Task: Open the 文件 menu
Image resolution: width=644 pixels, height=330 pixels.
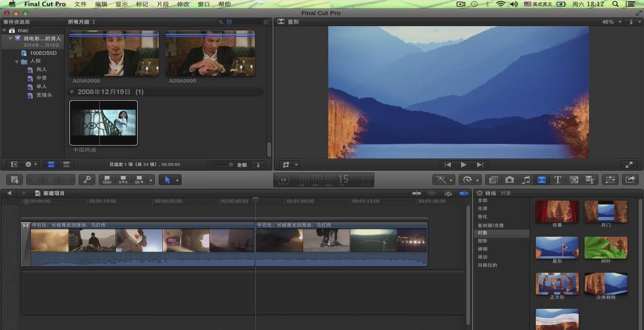Action: click(x=80, y=4)
